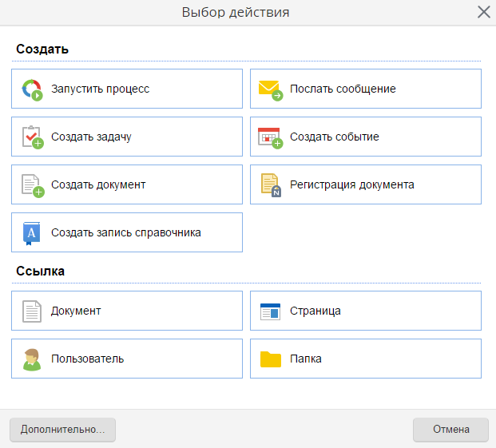The width and height of the screenshot is (496, 448).
Task: Click the yellow Папка folder icon
Action: [x=271, y=359]
